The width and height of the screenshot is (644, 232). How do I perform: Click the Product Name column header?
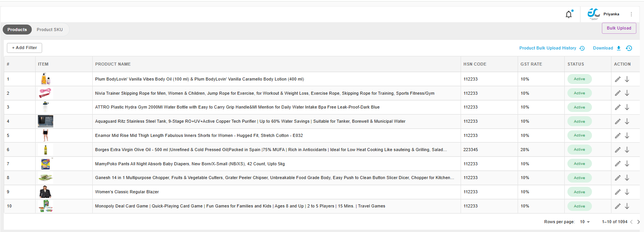[113, 64]
